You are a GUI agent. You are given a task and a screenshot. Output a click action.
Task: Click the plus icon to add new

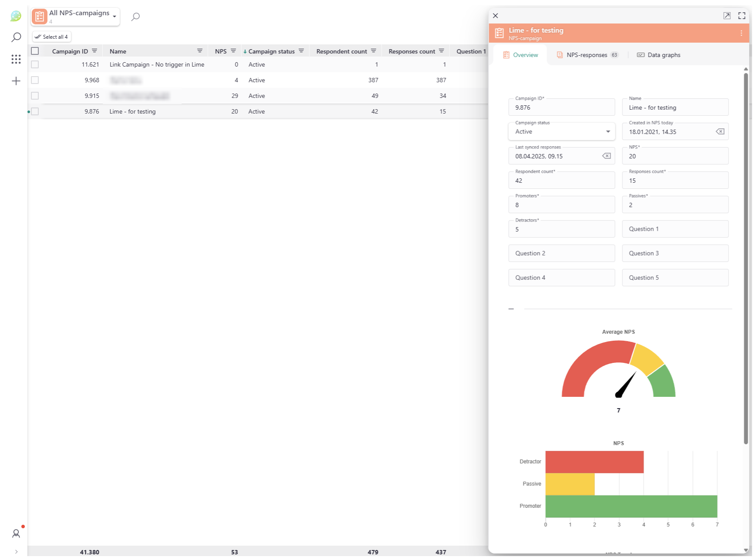click(x=16, y=81)
